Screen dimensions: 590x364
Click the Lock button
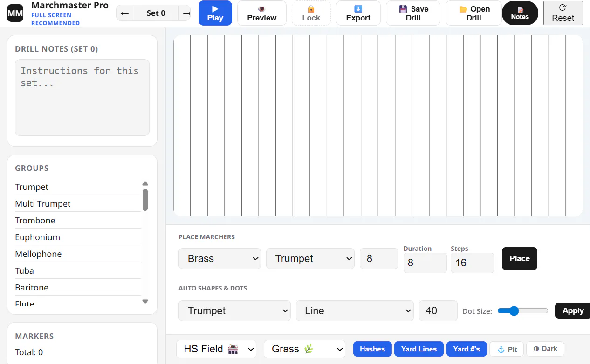tap(311, 13)
